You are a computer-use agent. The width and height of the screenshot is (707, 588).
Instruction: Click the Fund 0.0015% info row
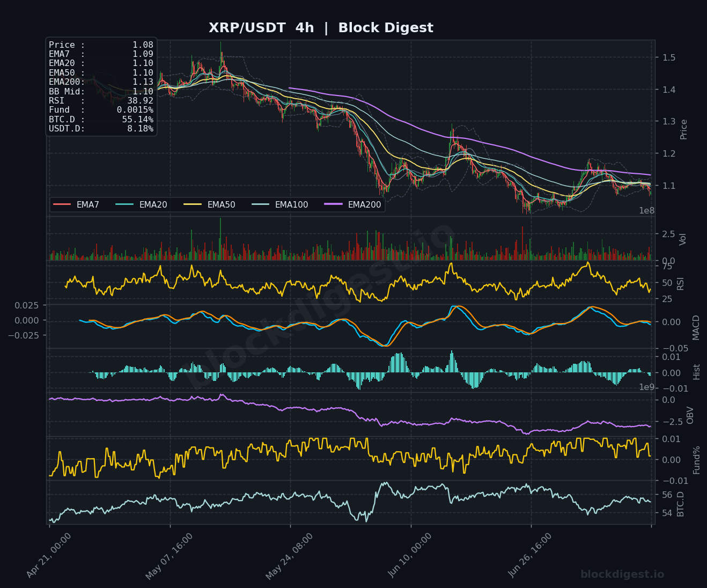click(101, 110)
